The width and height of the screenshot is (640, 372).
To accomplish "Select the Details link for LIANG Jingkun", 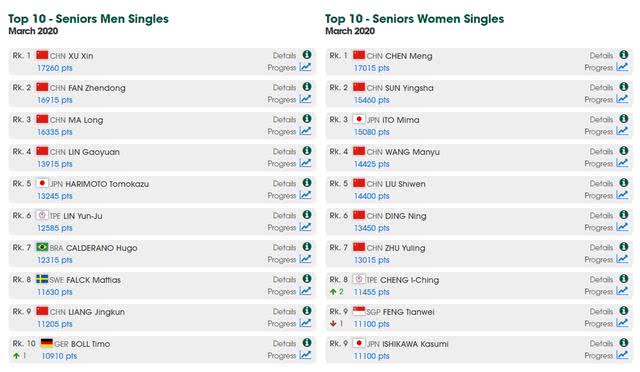I will point(284,312).
